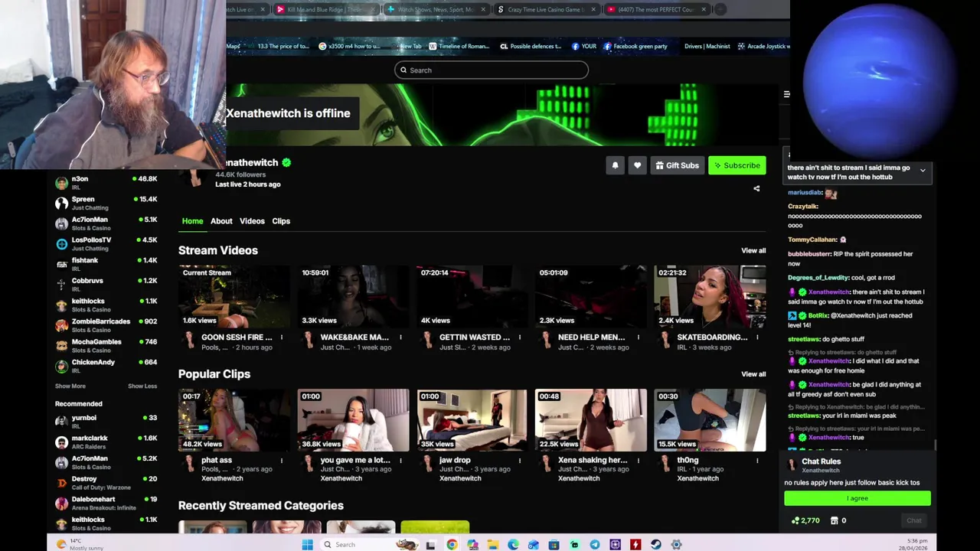Open SKATEBOARDING video thumbnail
The image size is (980, 551).
710,297
